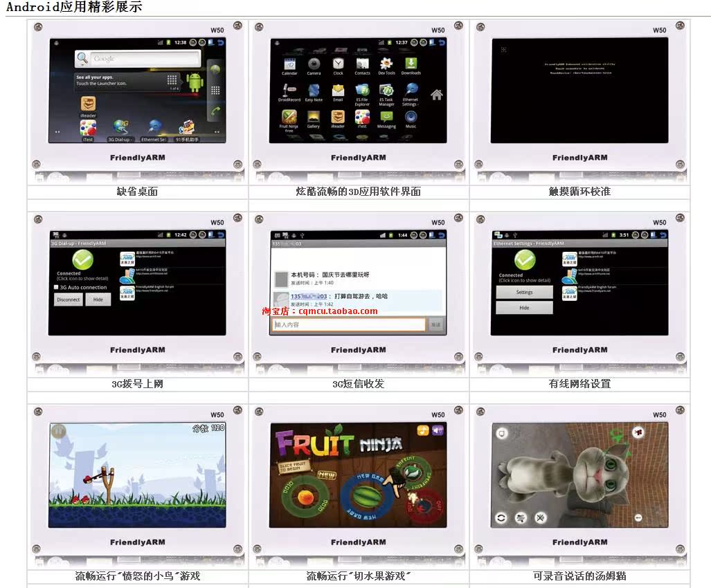Click the caption 缺省桌面
Viewport: 711px width, 588px height.
click(x=137, y=192)
